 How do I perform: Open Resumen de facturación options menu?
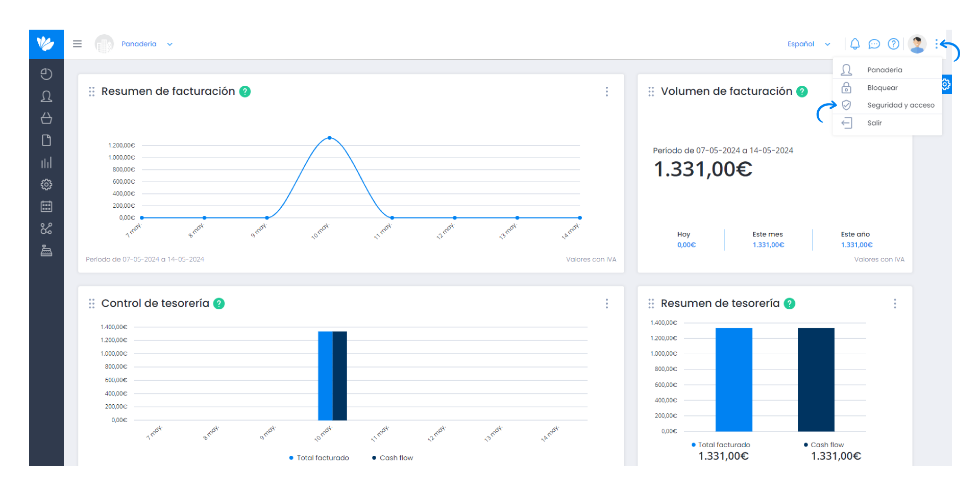607,91
